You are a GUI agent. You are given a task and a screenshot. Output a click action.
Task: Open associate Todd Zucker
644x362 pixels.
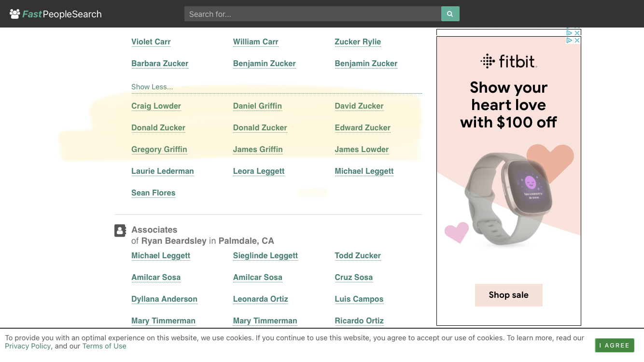click(358, 256)
